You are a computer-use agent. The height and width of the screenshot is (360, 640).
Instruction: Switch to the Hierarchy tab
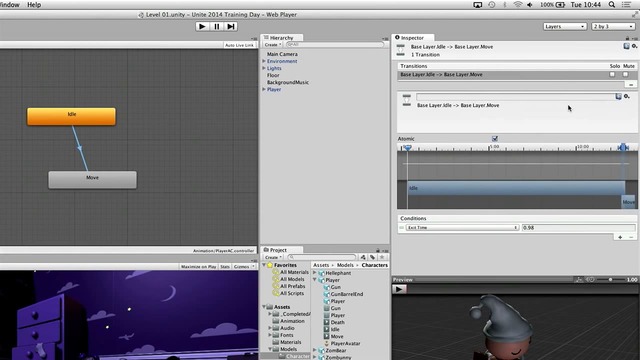[x=281, y=38]
